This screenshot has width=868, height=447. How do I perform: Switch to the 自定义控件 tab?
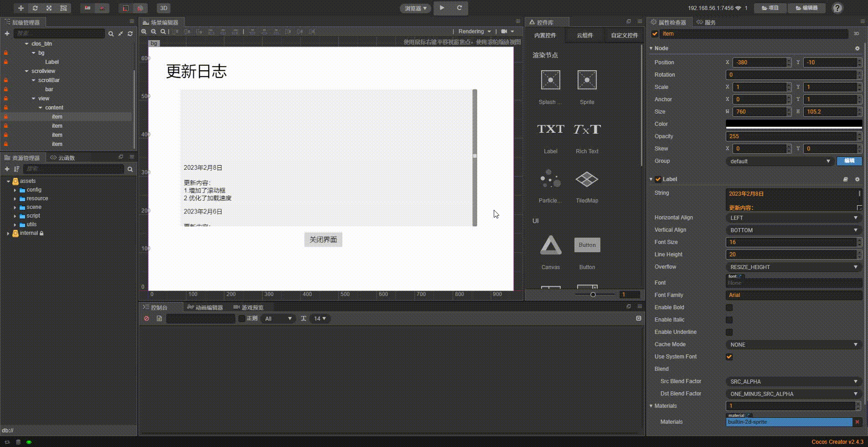pyautogui.click(x=624, y=35)
